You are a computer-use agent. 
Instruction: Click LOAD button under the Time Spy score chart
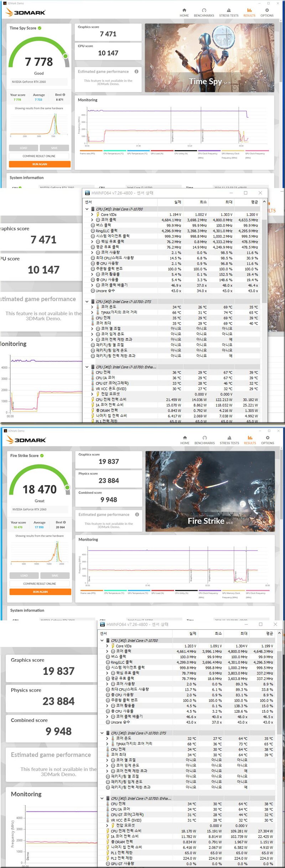[x=24, y=148]
